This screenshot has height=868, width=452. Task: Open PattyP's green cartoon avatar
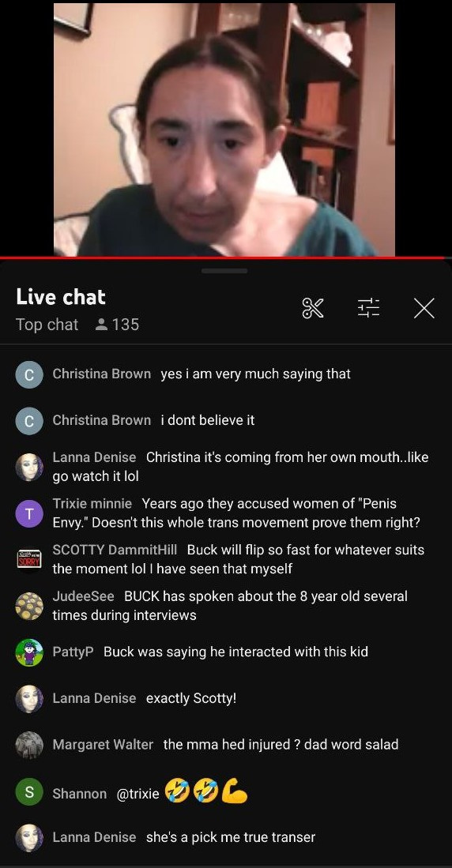29,652
